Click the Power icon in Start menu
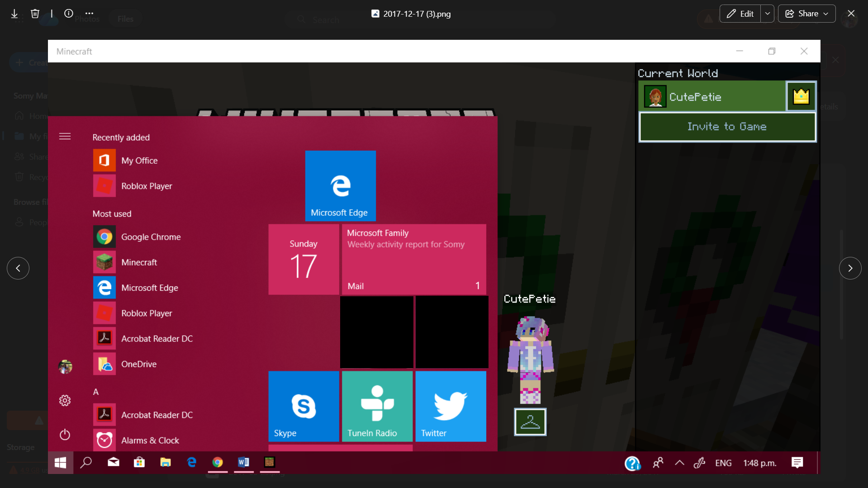 point(65,435)
